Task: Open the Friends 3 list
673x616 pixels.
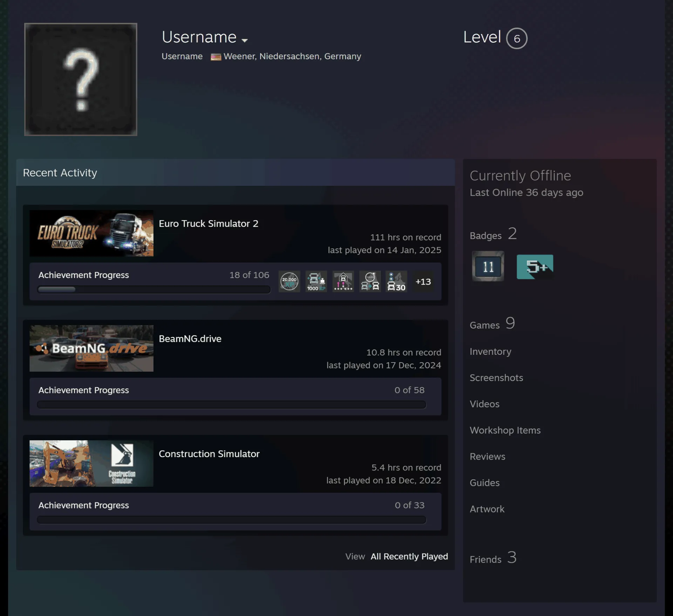Action: tap(493, 558)
